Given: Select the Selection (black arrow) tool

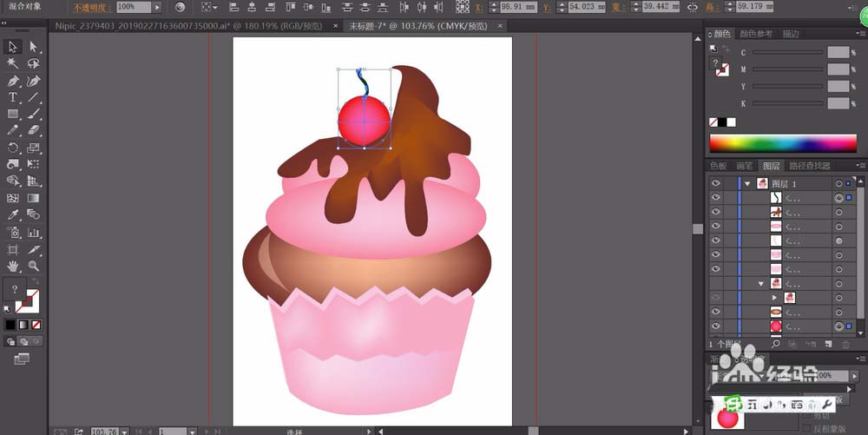Looking at the screenshot, I should click(x=13, y=47).
